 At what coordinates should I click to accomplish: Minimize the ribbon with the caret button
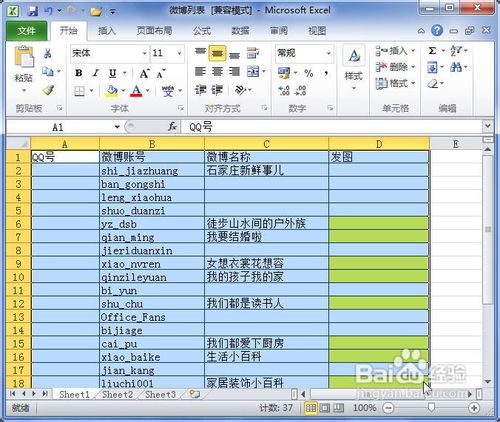(x=421, y=31)
